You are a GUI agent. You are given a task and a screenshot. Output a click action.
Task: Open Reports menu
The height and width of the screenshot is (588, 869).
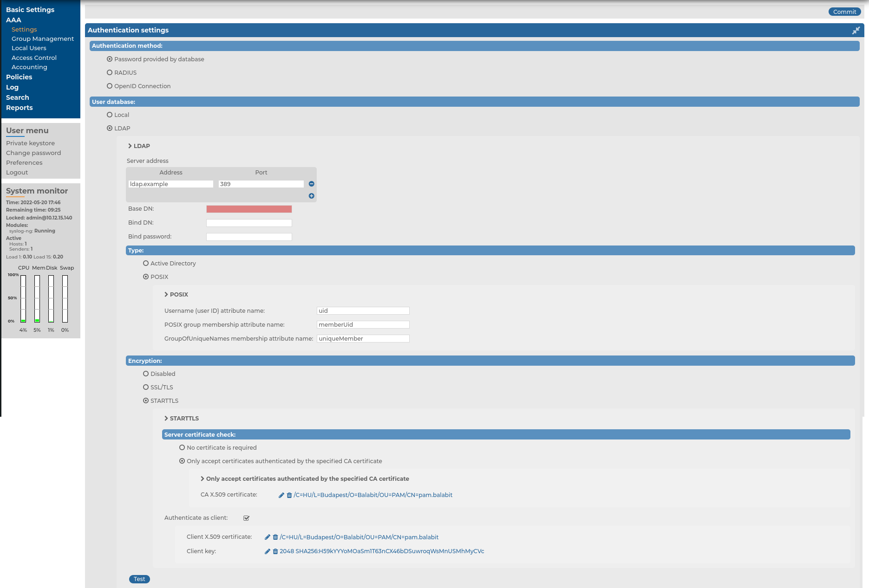click(19, 108)
